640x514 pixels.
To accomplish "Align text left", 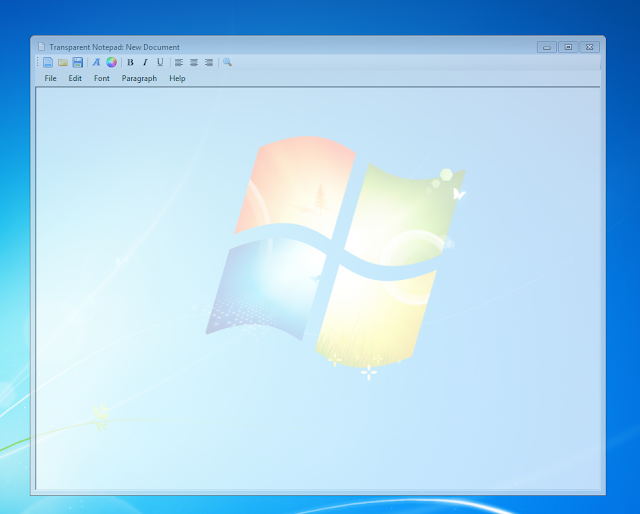I will point(179,62).
